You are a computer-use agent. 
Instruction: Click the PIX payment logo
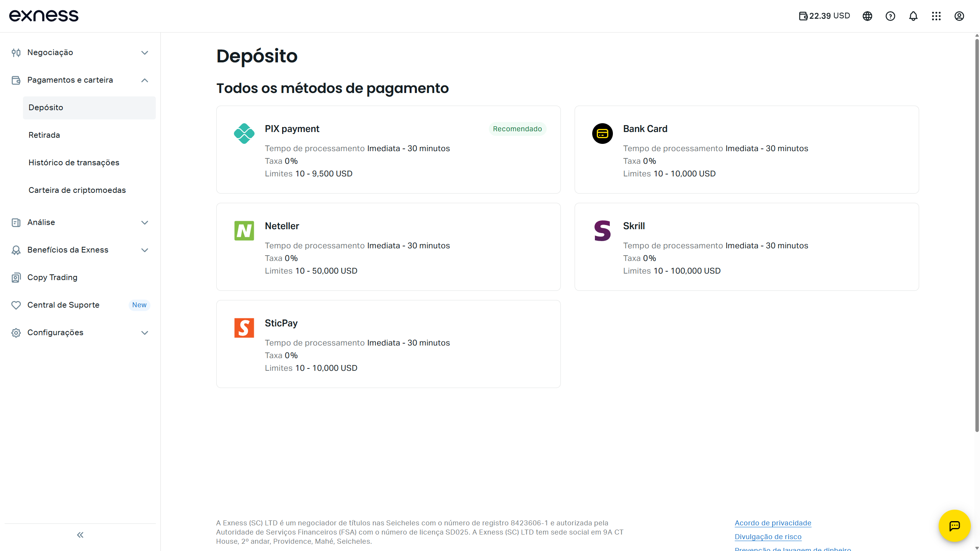click(244, 134)
